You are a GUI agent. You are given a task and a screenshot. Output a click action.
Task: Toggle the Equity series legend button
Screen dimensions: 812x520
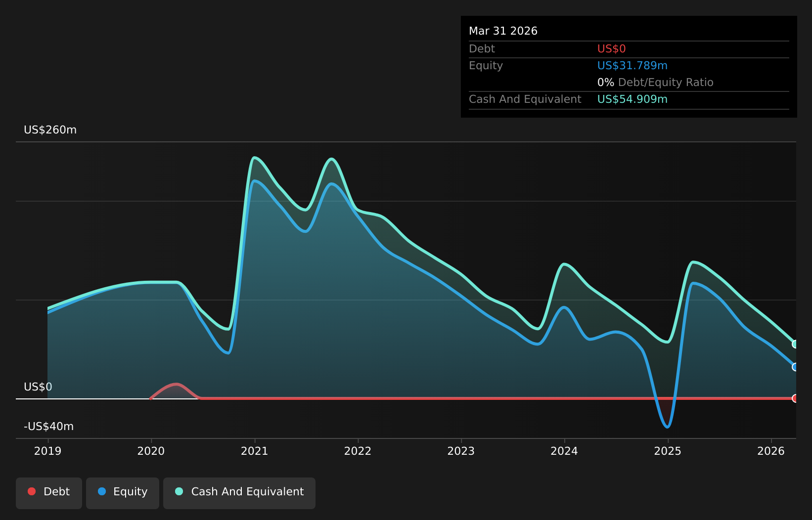point(123,493)
